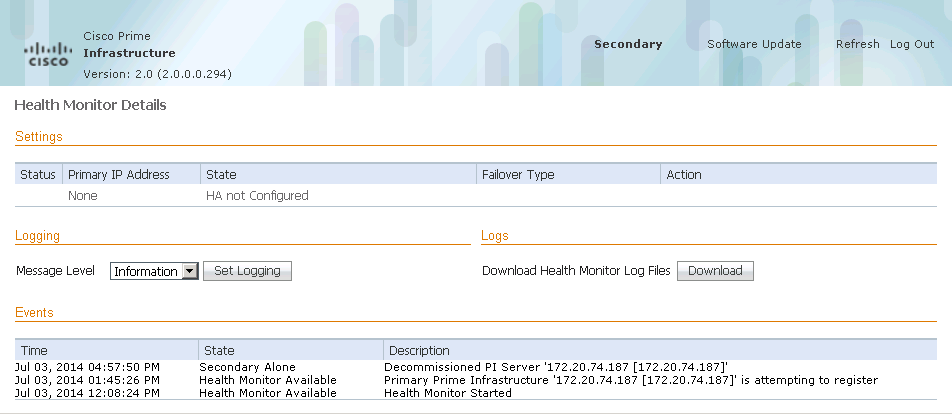
Task: Download the Health Monitor log files
Action: tap(715, 271)
